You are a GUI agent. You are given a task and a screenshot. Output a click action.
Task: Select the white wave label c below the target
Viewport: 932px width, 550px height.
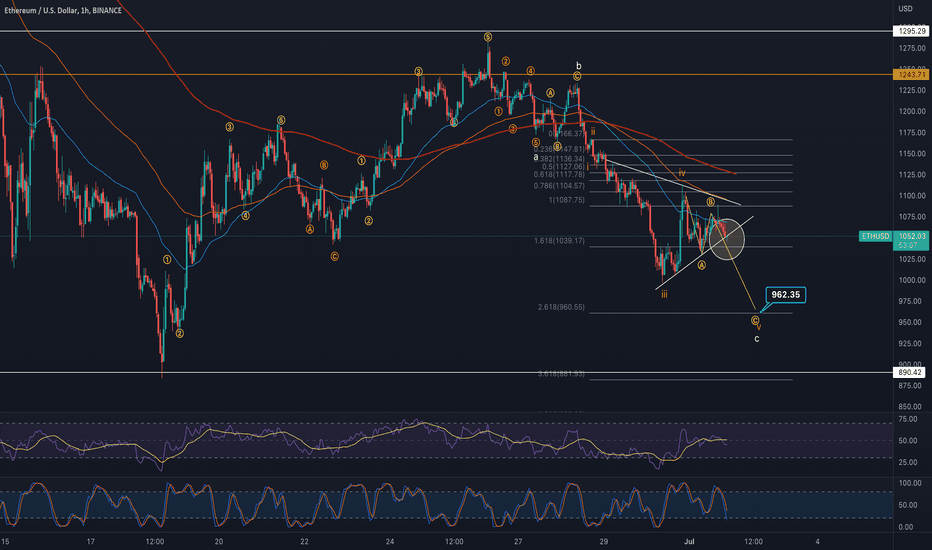tap(757, 339)
